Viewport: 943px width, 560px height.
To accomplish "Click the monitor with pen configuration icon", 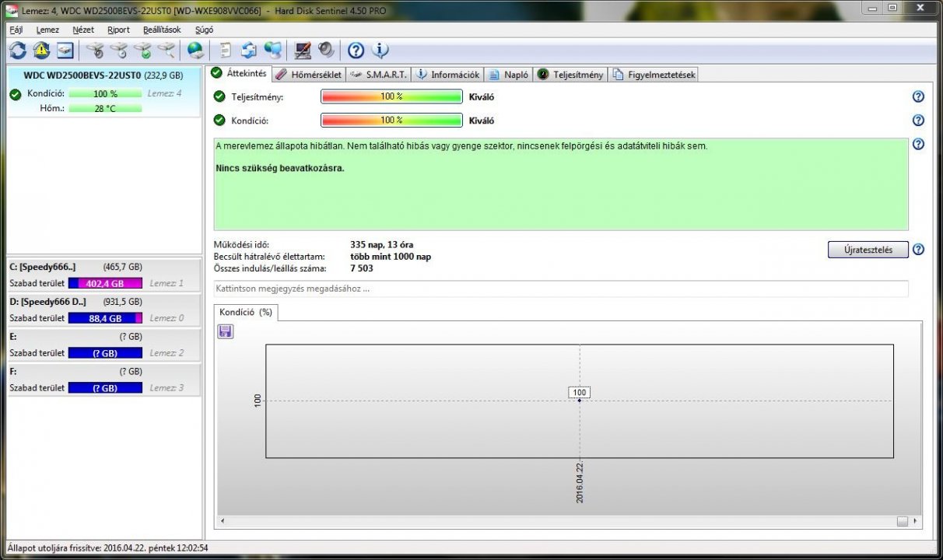I will 303,51.
